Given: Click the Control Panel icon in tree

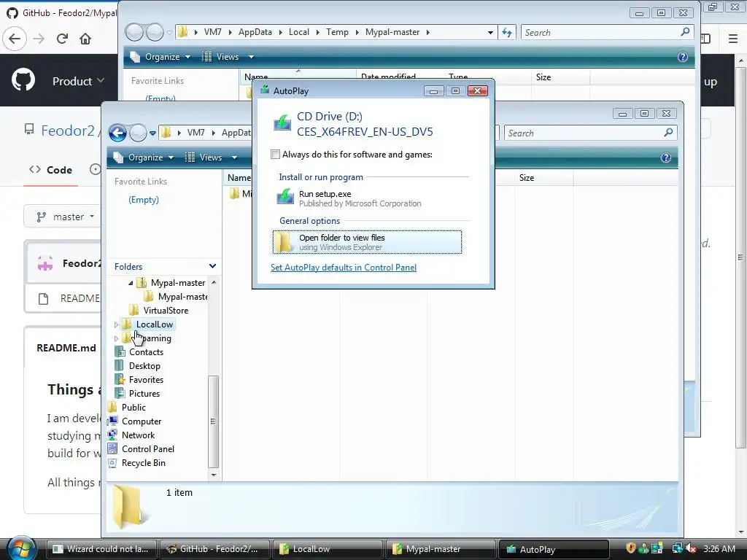Looking at the screenshot, I should point(112,448).
